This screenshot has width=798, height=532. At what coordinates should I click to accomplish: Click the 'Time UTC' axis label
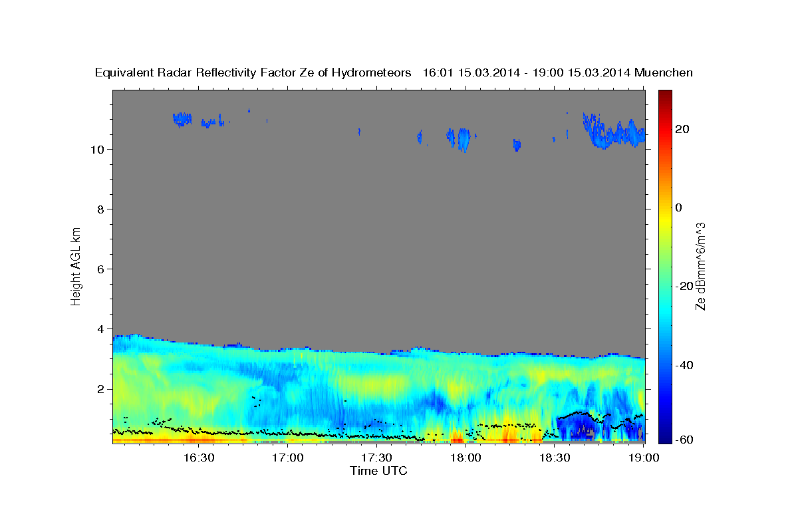pos(378,470)
